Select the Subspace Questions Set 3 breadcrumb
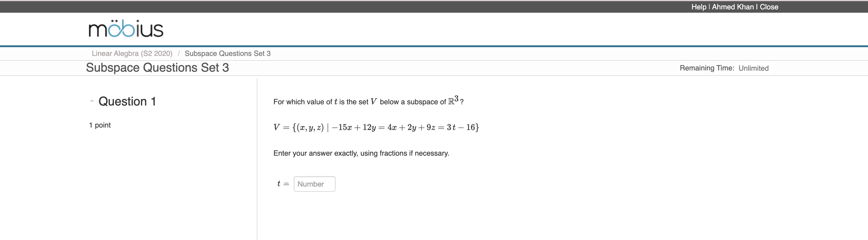Image resolution: width=868 pixels, height=240 pixels. click(228, 53)
